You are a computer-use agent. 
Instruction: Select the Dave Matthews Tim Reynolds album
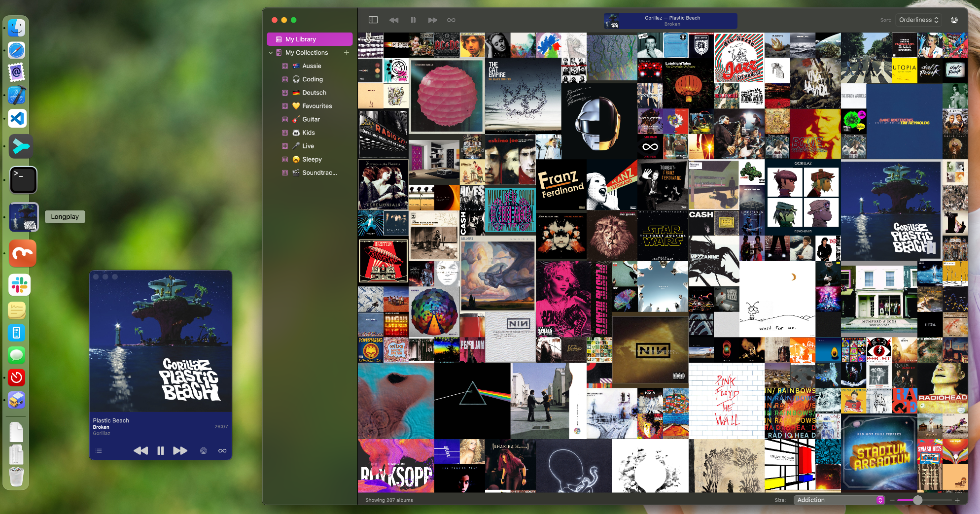tap(904, 121)
